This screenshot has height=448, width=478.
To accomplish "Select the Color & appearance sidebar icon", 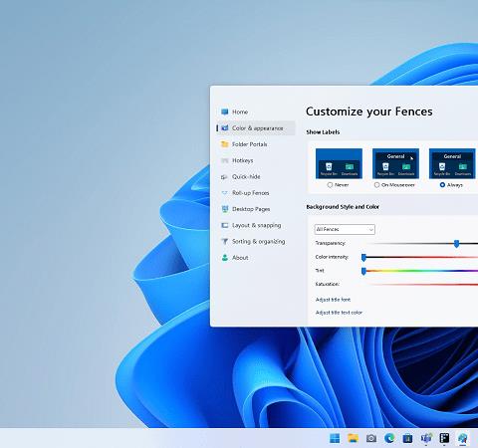I will (225, 128).
